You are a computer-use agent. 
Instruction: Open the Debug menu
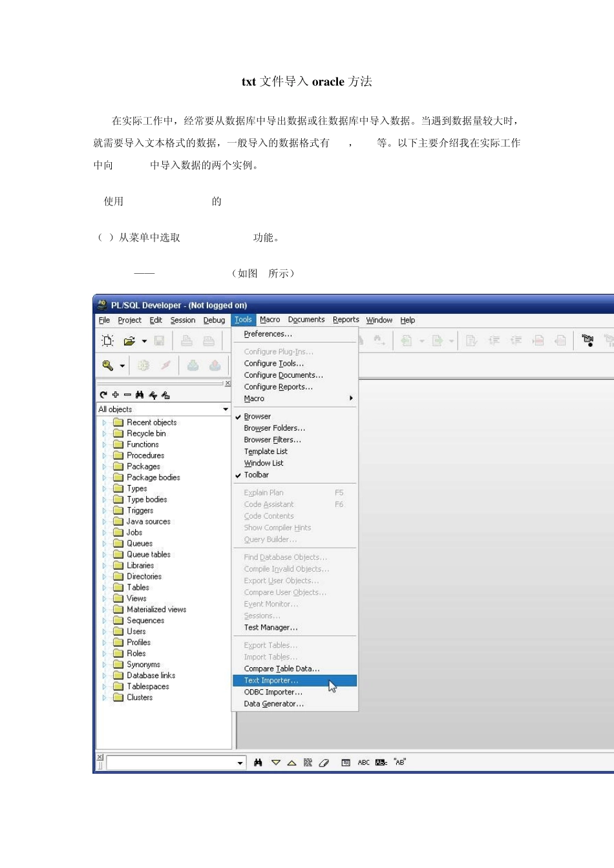coord(214,320)
